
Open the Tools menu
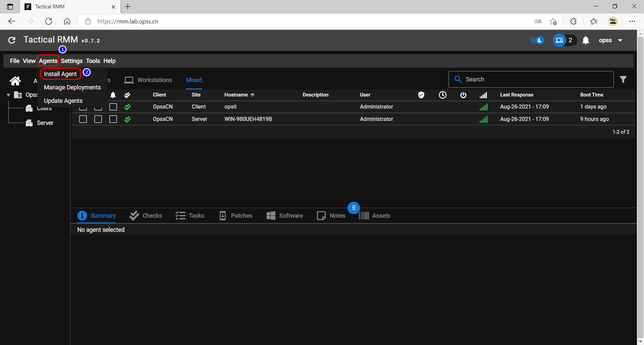click(x=93, y=61)
